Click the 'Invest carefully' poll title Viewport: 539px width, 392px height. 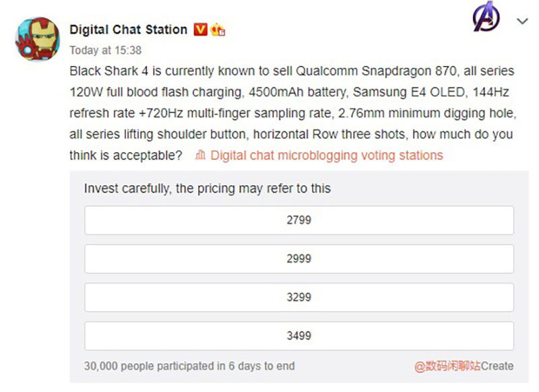tap(208, 189)
